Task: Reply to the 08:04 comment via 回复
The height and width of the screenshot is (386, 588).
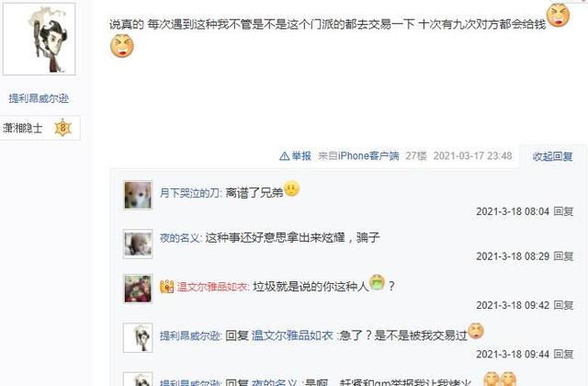Action: (x=563, y=211)
